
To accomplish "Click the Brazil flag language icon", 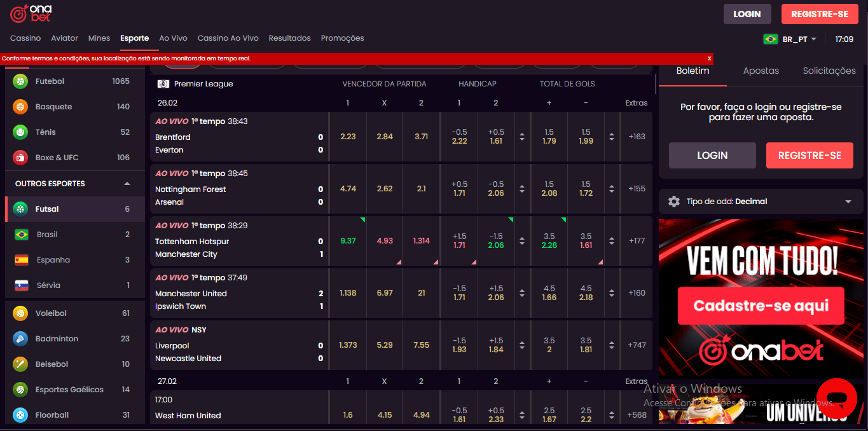I will [x=771, y=39].
